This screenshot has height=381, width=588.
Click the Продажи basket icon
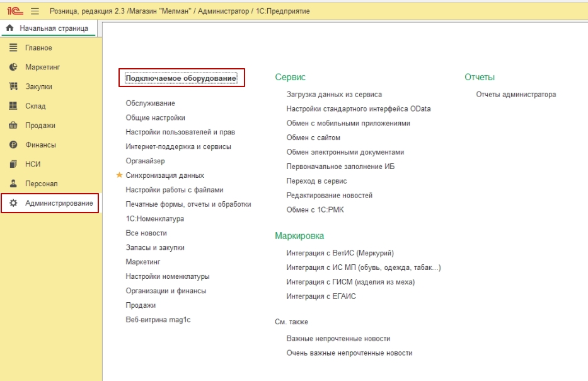click(13, 125)
